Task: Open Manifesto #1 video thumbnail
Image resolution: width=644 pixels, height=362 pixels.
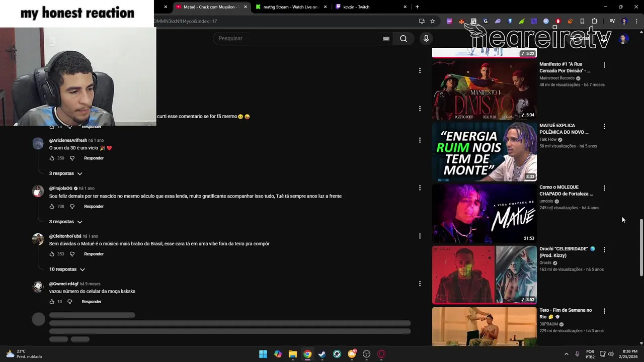Action: (484, 90)
